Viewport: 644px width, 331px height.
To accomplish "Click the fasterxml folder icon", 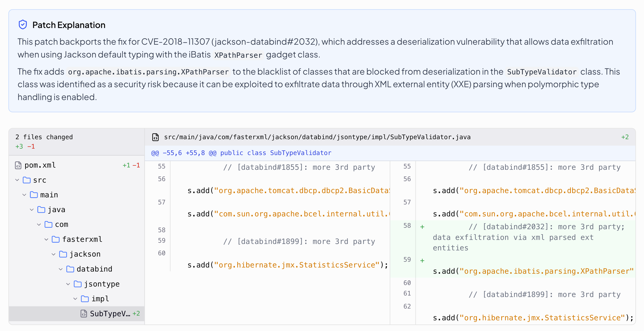I will [55, 239].
